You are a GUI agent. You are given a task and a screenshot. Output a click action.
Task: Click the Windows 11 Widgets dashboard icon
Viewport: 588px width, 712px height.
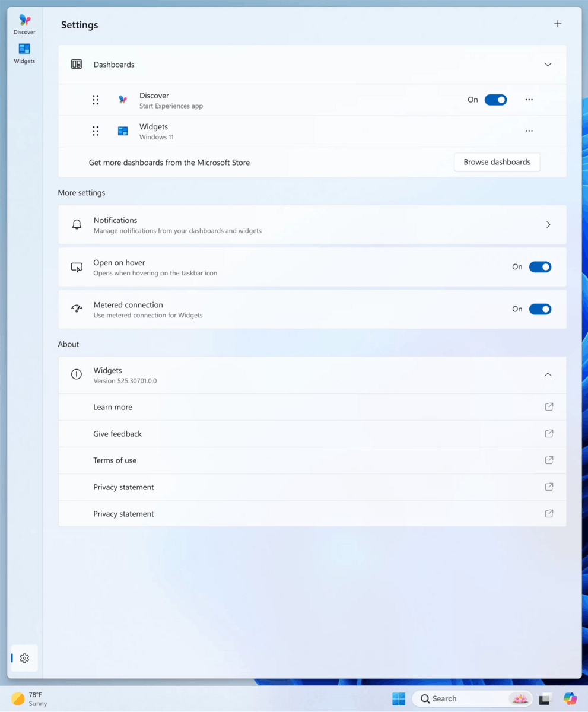(122, 131)
